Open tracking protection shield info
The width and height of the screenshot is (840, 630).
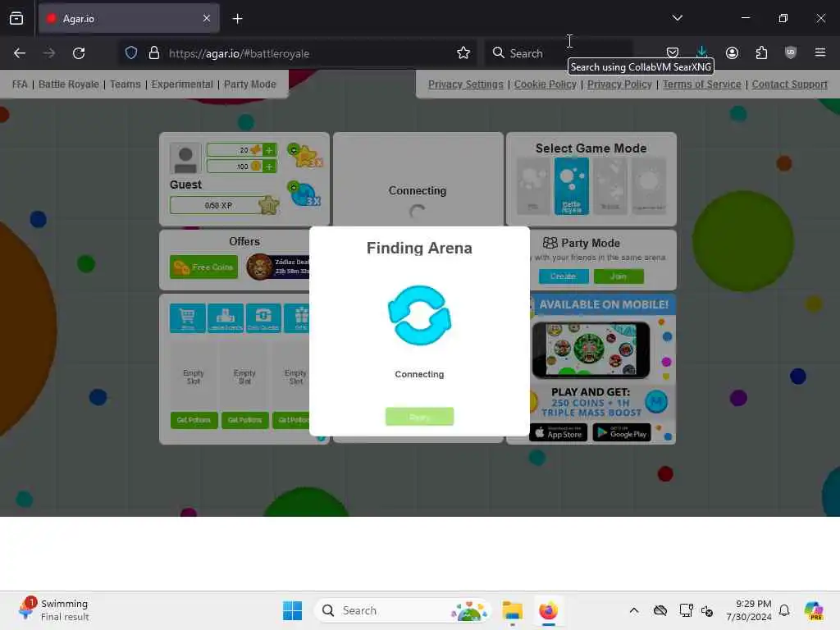pos(131,53)
